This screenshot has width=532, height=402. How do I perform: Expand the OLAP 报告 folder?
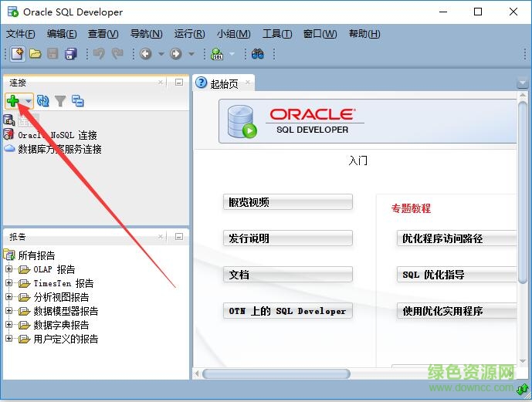click(9, 269)
